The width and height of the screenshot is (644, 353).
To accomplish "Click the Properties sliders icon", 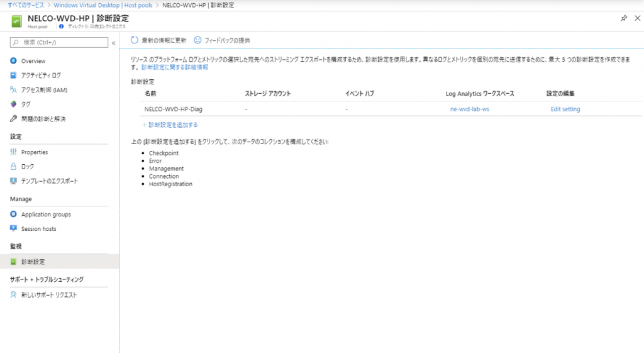I will [x=14, y=152].
